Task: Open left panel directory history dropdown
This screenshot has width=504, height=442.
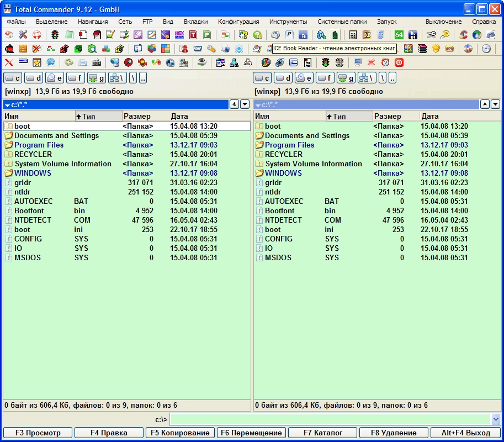Action: pyautogui.click(x=245, y=104)
